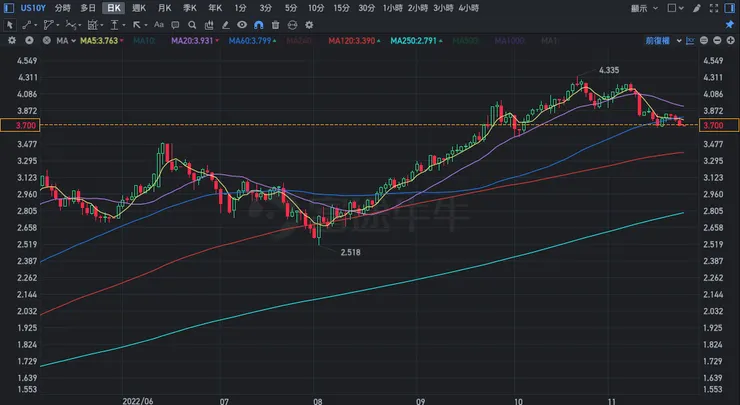Choose the 15分 interval
740x405 pixels.
[341, 8]
